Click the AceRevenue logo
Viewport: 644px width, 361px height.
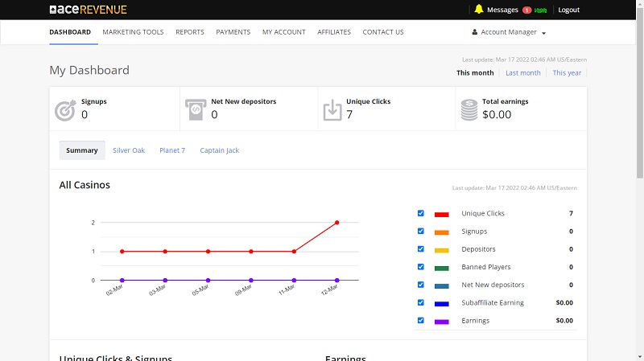(88, 10)
